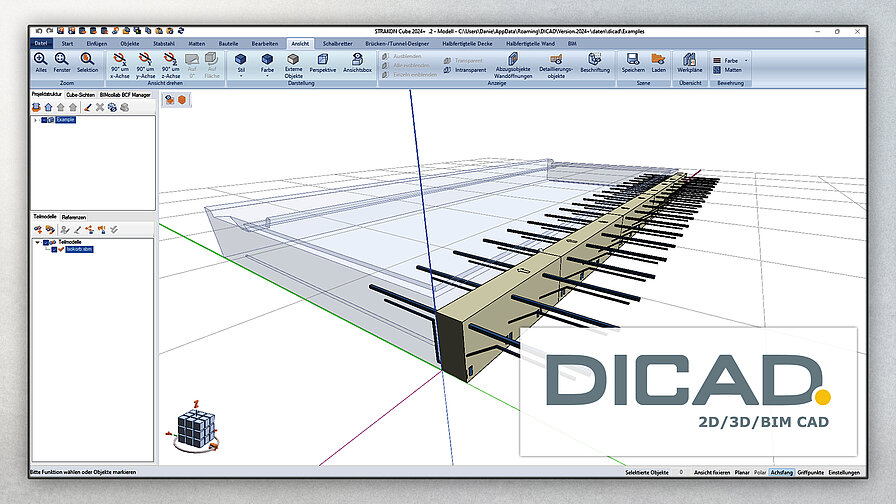Select the highlighted submodel file in Teilmodelle tree
Screen dimensions: 896x504
point(79,250)
